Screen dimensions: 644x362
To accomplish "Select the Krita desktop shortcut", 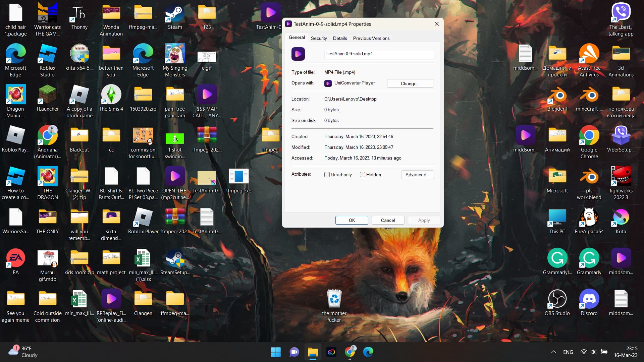I will [x=621, y=217].
